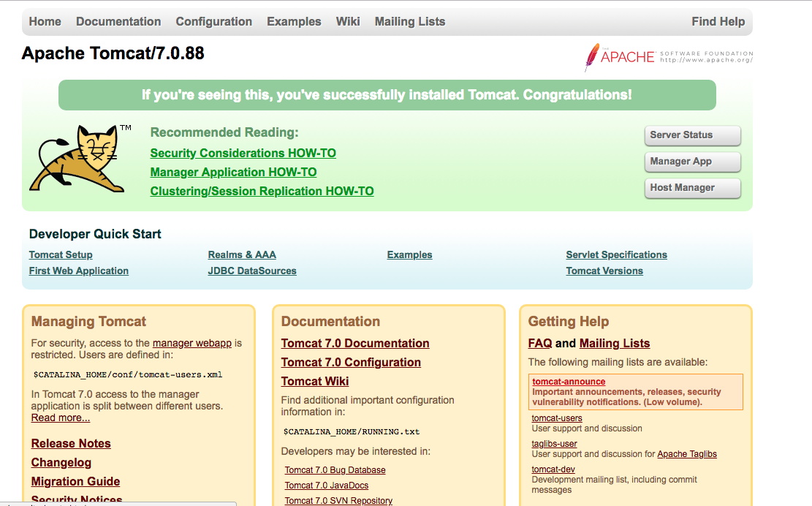Open the Migration Guide link
The image size is (812, 506).
coord(75,482)
